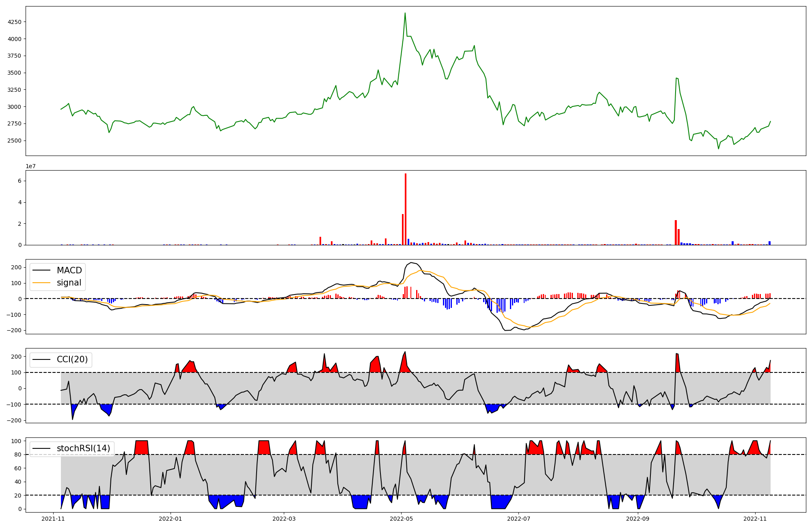Click the 3000 price axis label
812x528 pixels.
pyautogui.click(x=15, y=107)
